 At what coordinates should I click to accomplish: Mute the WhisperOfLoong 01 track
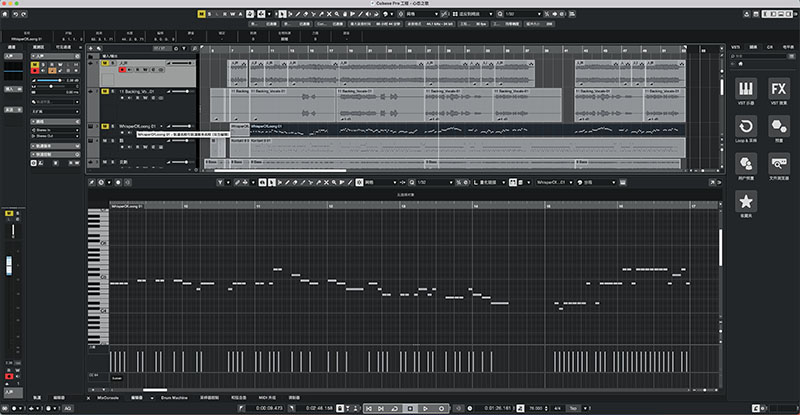105,126
